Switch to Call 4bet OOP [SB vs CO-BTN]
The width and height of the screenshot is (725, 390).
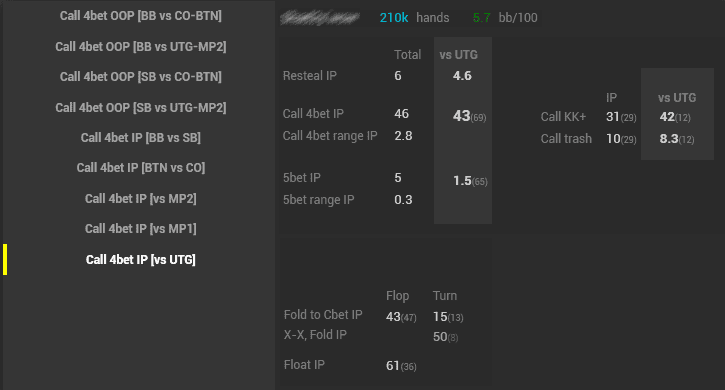141,77
